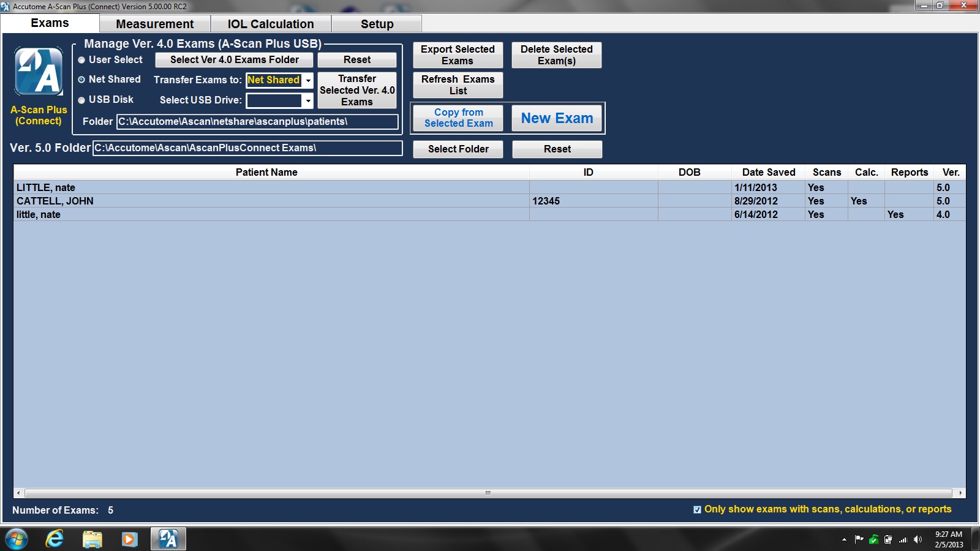Select the lowercase little, nate exam row

[x=489, y=214]
